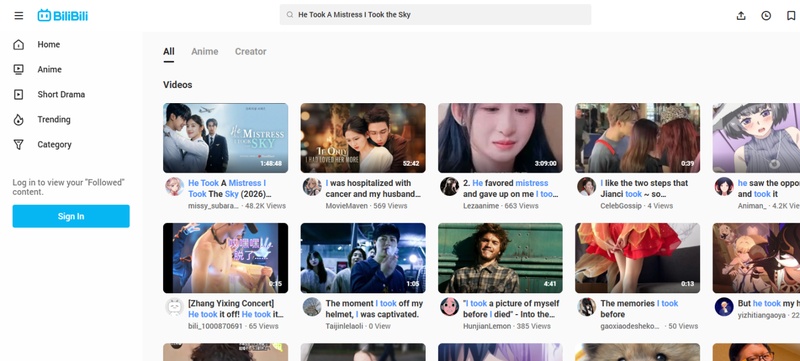
Task: Play the 0:39 video thumbnail
Action: [637, 138]
